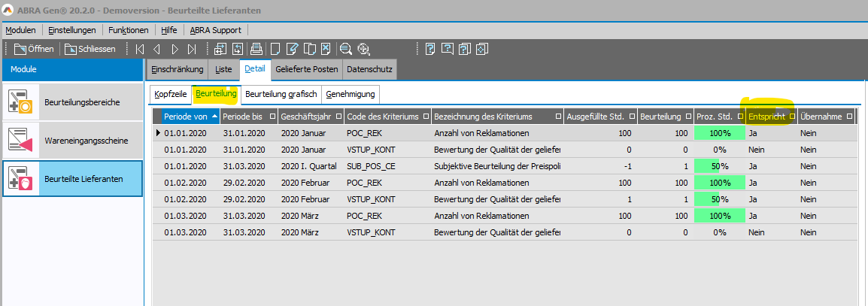Go to the next record arrow
Viewport: 868px width, 306px height.
pyautogui.click(x=175, y=50)
